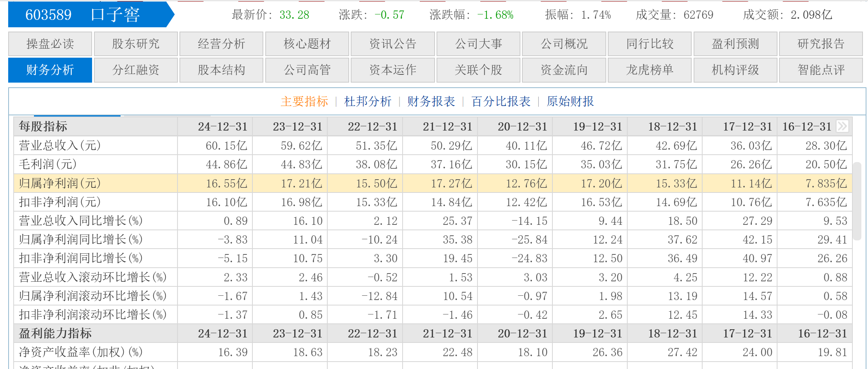Open the 杜邦分析 tab
868x369 pixels.
(367, 101)
